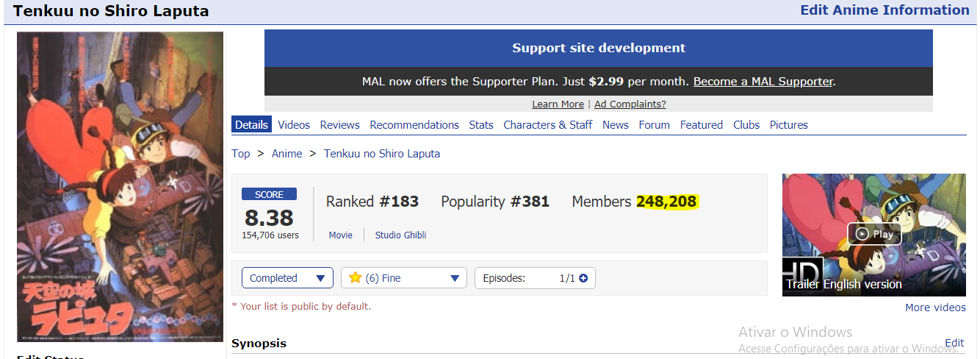Click the Popularity #381 text
The height and width of the screenshot is (359, 980).
[495, 202]
